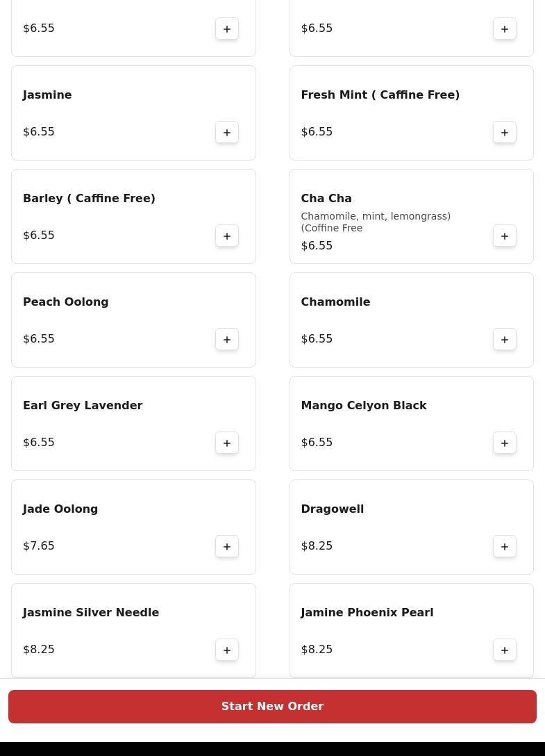
Task: Add Earl Grey Lavender to order
Action: [227, 443]
